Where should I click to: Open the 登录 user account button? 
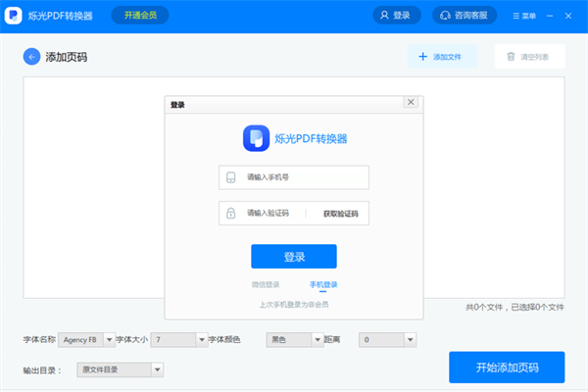pyautogui.click(x=397, y=16)
